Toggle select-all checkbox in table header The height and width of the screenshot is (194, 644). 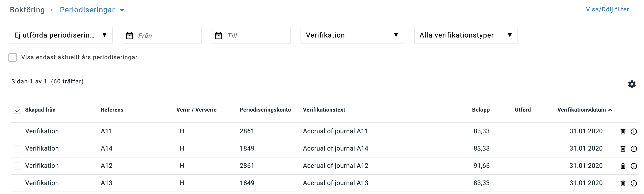coord(18,110)
